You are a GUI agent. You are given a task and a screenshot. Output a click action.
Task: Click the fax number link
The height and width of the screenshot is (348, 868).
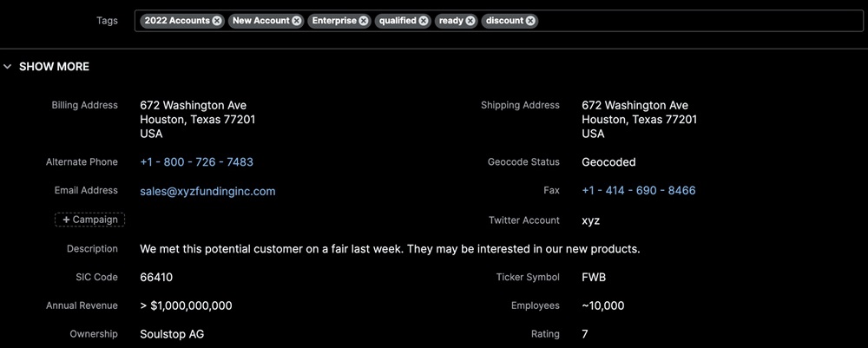pyautogui.click(x=638, y=191)
